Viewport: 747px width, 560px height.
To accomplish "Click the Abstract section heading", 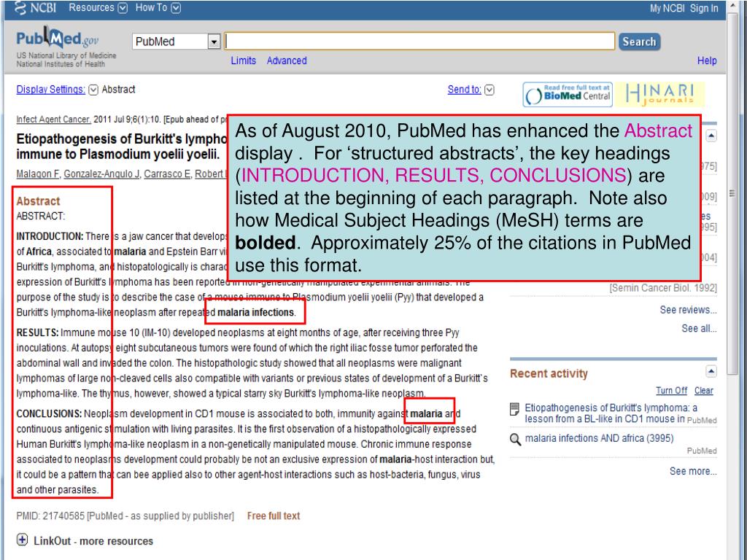I will click(x=38, y=201).
